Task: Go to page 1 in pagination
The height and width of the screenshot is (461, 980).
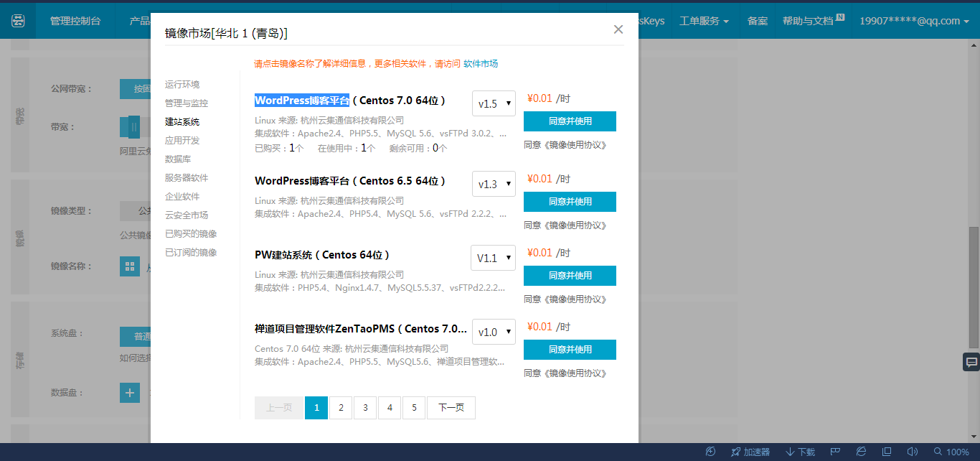Action: tap(316, 408)
